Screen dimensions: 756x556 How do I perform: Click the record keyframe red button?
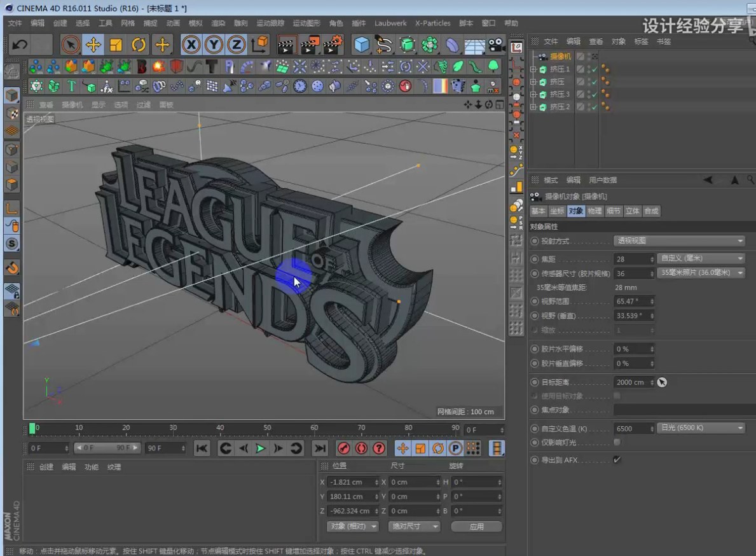click(343, 448)
